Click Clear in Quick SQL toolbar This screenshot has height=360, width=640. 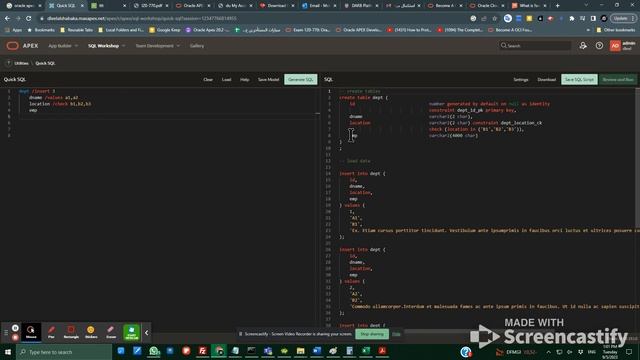208,80
